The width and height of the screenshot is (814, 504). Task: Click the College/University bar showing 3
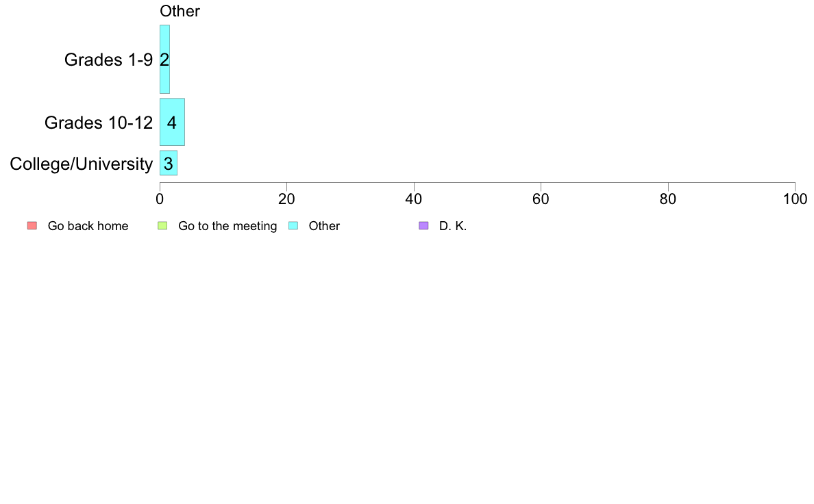click(169, 163)
